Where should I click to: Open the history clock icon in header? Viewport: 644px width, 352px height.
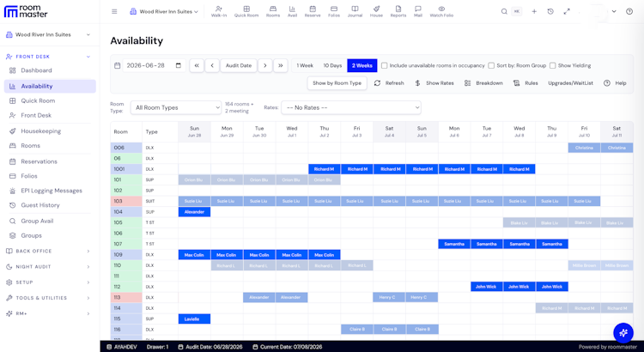point(550,11)
